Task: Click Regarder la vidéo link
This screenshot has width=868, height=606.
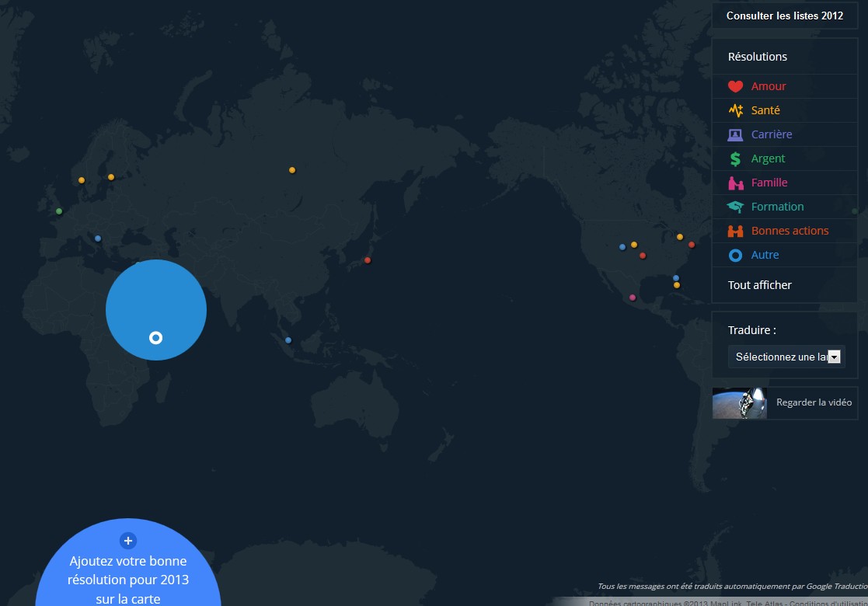Action: (x=814, y=402)
